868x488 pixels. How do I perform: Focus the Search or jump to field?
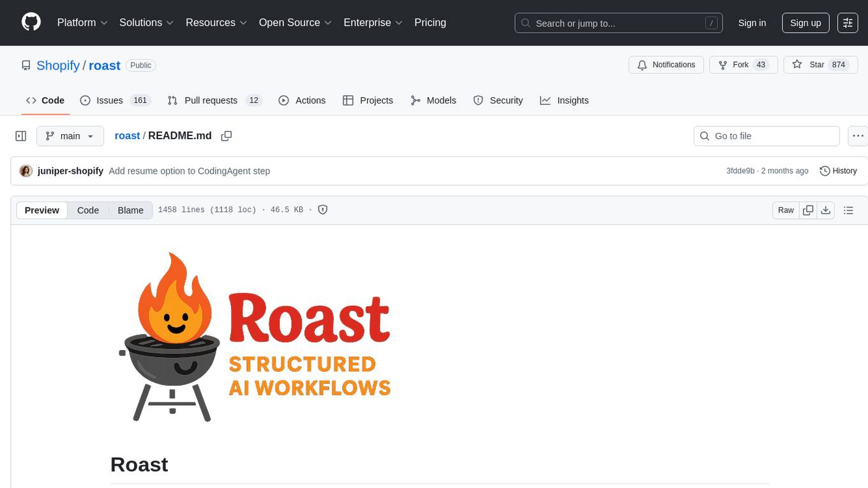[x=618, y=23]
